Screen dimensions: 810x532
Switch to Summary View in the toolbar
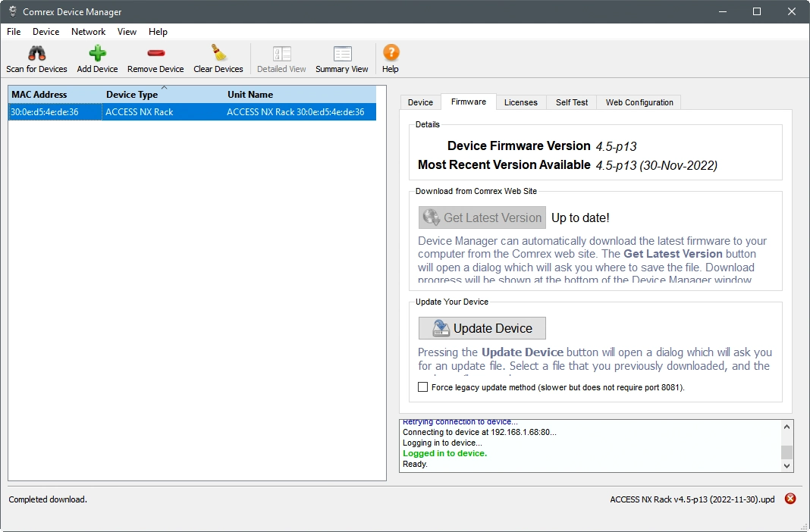[x=341, y=59]
